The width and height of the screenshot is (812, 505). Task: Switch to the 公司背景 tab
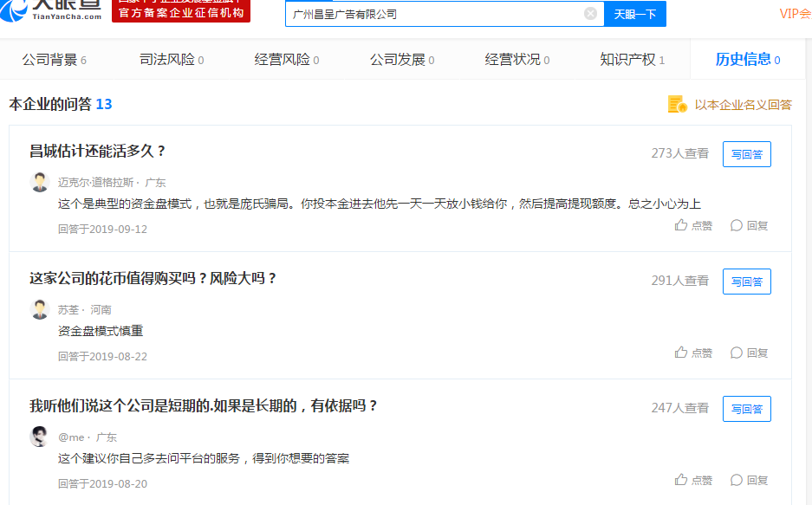coord(49,62)
